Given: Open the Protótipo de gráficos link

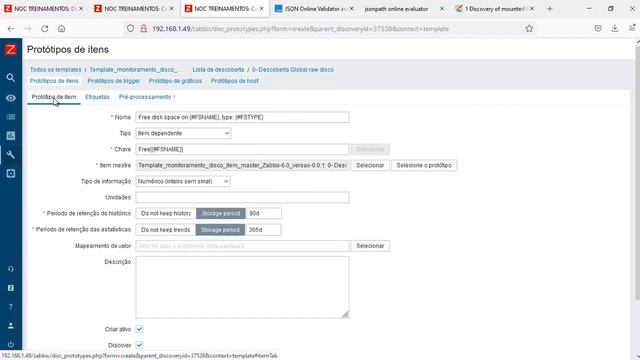Looking at the screenshot, I should coord(175,81).
